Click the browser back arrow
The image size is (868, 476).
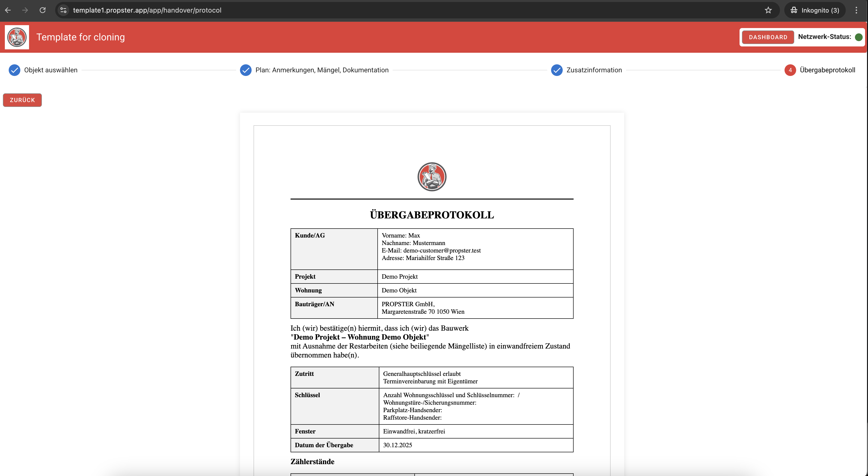tap(8, 10)
